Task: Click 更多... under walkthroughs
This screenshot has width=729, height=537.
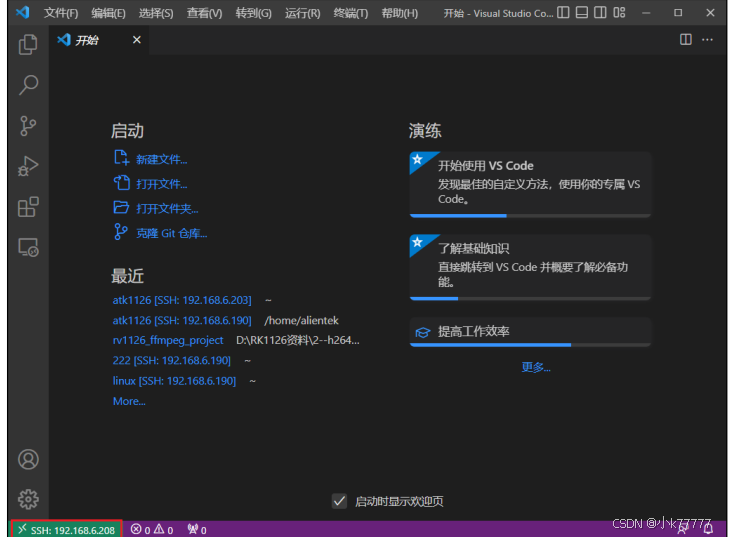Action: click(x=536, y=367)
